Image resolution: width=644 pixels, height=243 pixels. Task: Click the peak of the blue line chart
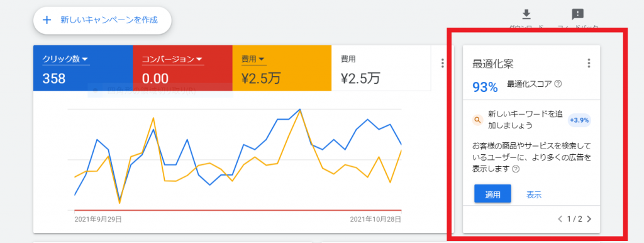click(300, 110)
